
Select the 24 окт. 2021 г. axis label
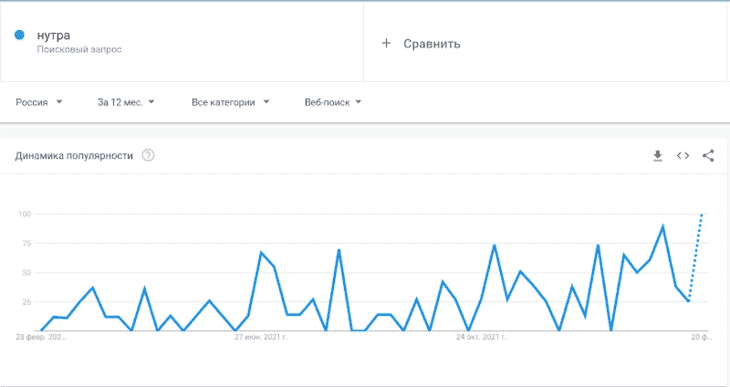pyautogui.click(x=481, y=337)
